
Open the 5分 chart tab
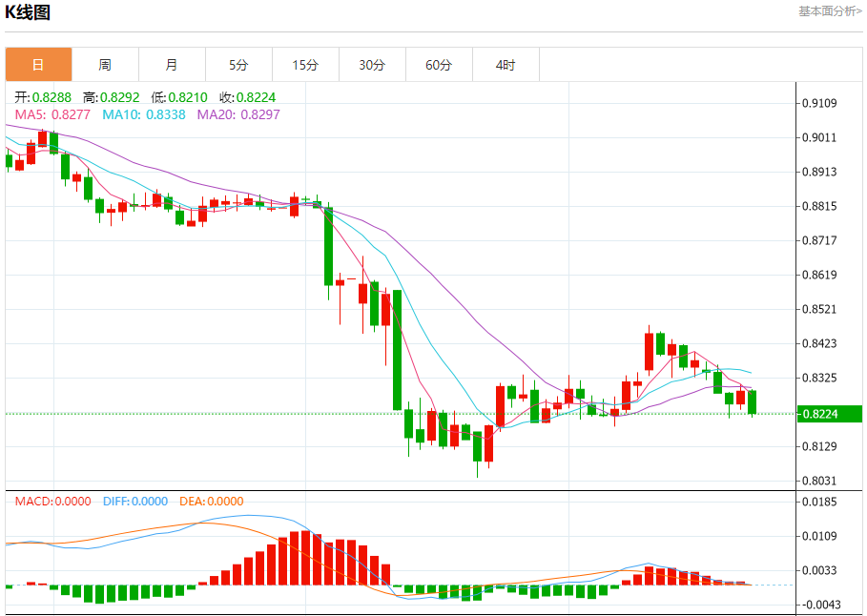238,65
